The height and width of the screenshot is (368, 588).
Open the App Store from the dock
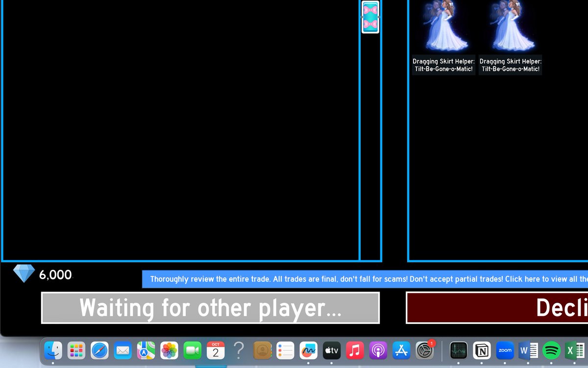point(401,350)
